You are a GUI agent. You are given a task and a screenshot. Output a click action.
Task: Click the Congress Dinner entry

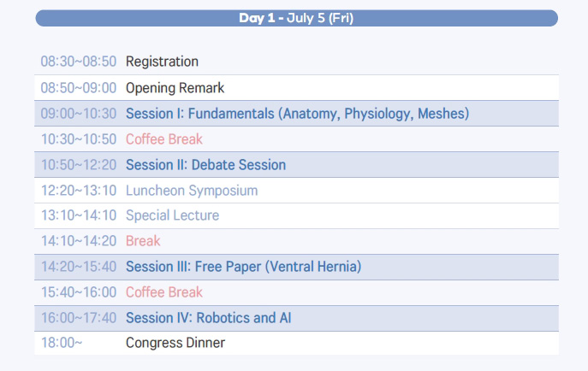coord(175,343)
